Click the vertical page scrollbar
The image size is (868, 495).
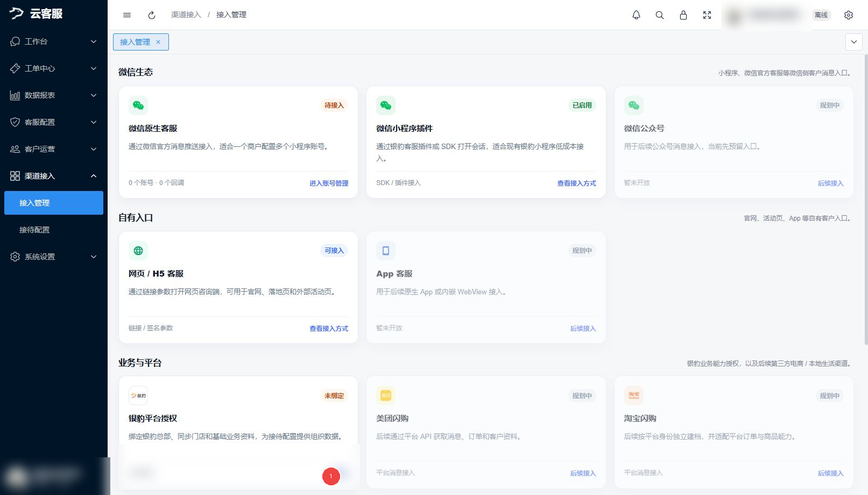pos(866,199)
